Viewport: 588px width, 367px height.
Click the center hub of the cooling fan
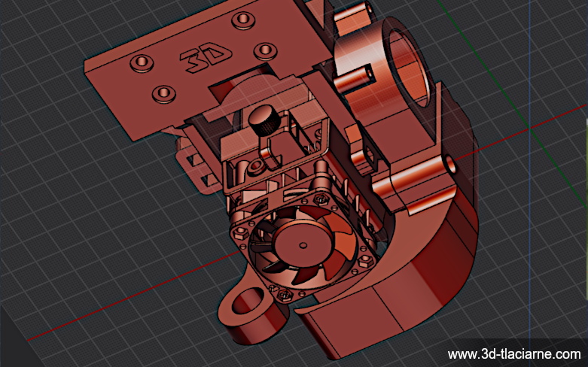[303, 245]
